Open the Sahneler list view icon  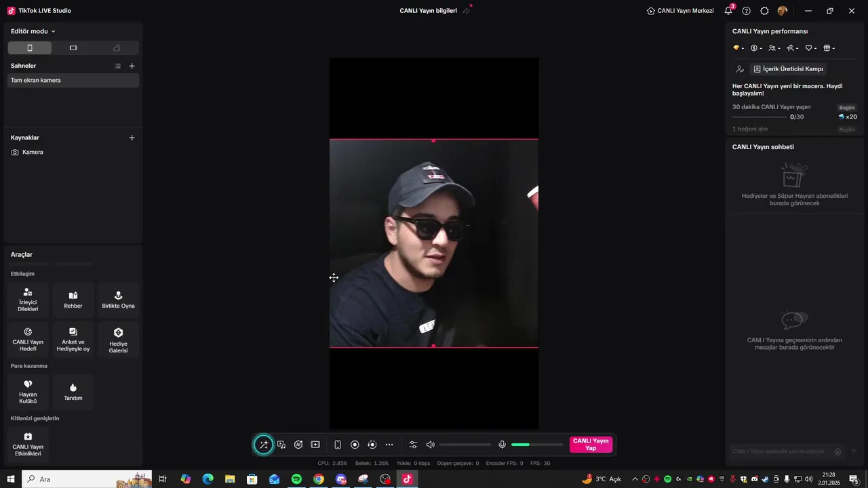(x=117, y=66)
